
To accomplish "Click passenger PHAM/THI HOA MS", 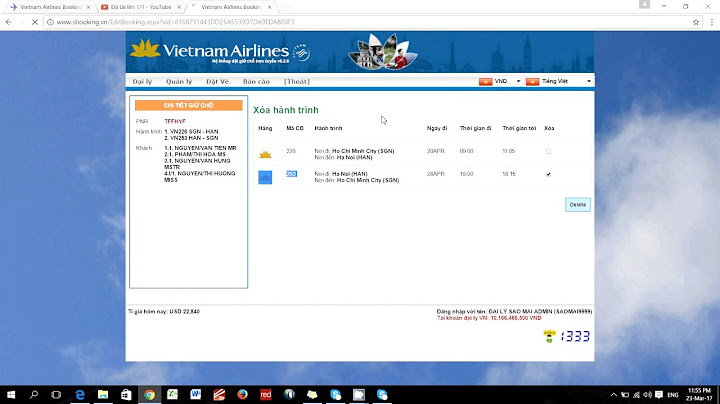I will point(195,154).
